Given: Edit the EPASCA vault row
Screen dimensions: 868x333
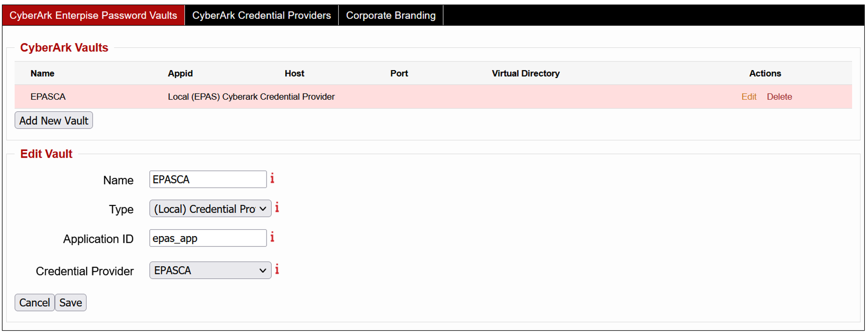Looking at the screenshot, I should [x=749, y=97].
